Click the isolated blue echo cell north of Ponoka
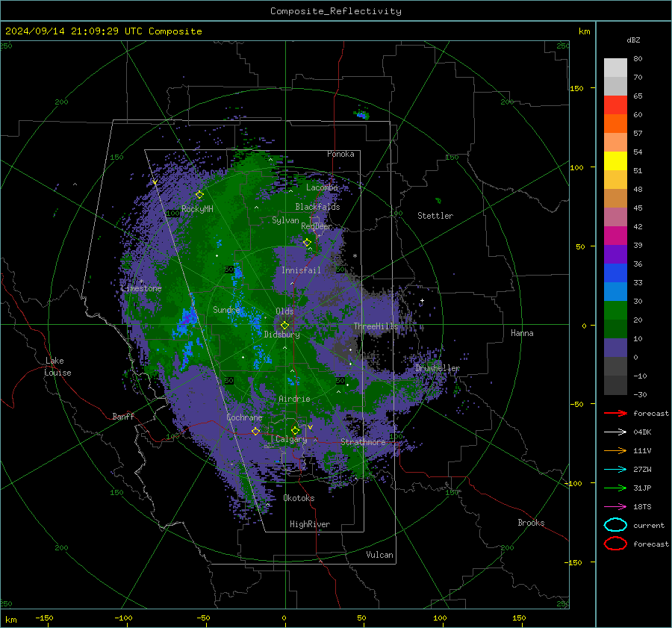 tap(362, 115)
